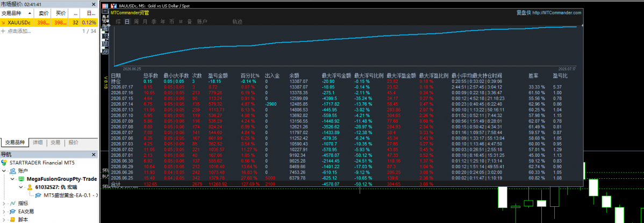644x223 pixels.
Task: Select the XAUUSDc symbol row
Action: pos(49,22)
